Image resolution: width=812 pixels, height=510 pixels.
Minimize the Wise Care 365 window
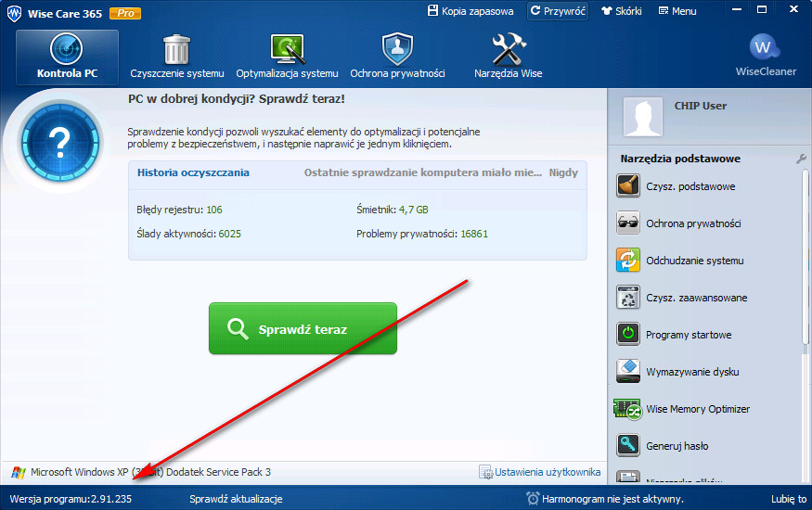[x=737, y=10]
